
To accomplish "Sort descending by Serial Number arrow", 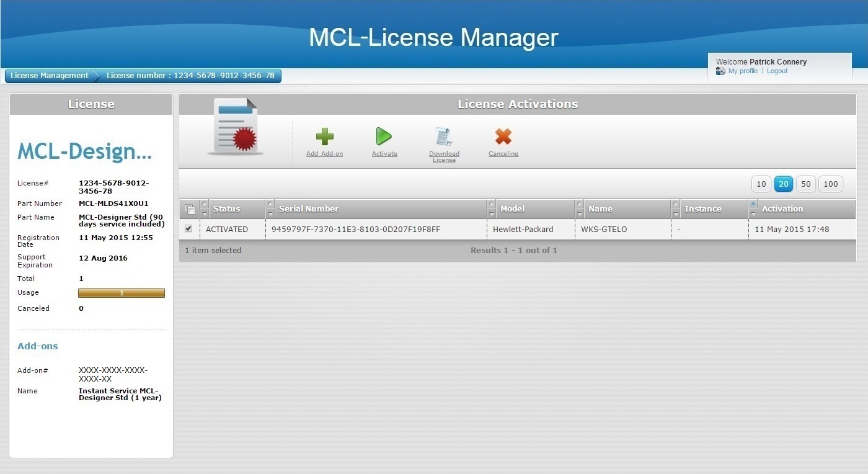I will click(x=270, y=214).
